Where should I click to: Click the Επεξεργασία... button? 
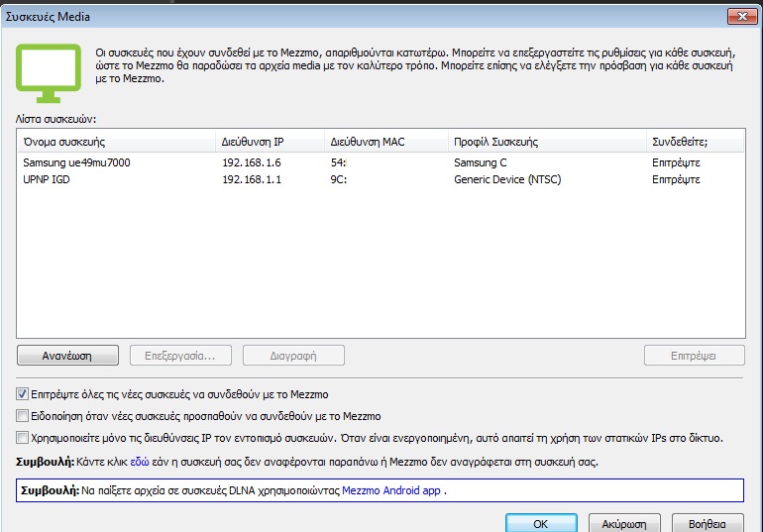[x=180, y=356]
